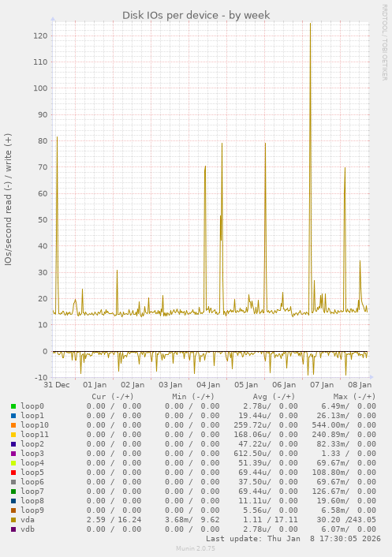
Task: Click the 04 Jan x-axis label
Action: tap(208, 385)
